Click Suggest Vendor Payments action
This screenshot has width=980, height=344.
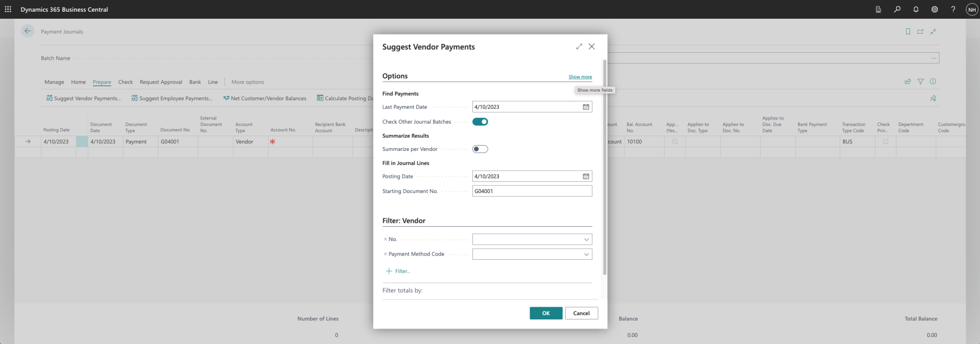[x=83, y=98]
